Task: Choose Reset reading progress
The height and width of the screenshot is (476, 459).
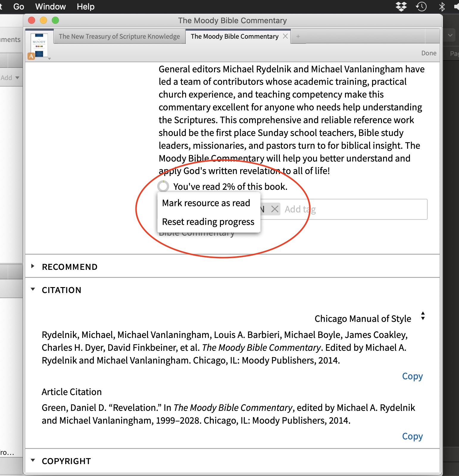Action: [x=208, y=222]
